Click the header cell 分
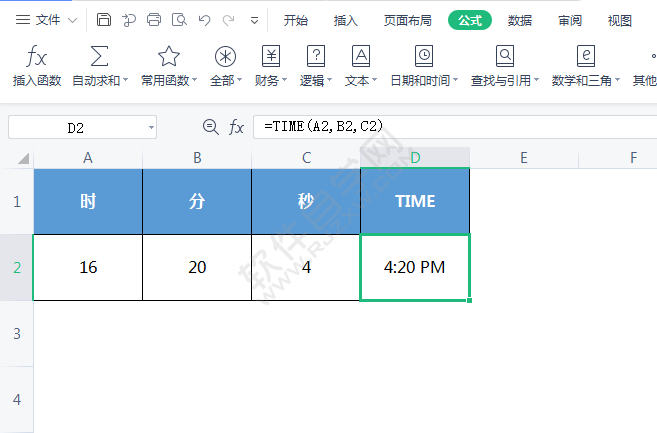Image resolution: width=657 pixels, height=433 pixels. [197, 202]
